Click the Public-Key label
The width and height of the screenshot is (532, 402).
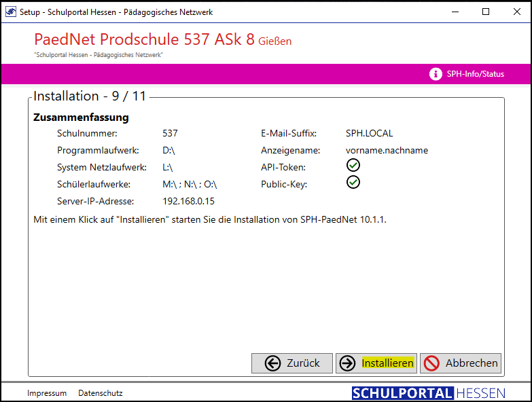283,185
